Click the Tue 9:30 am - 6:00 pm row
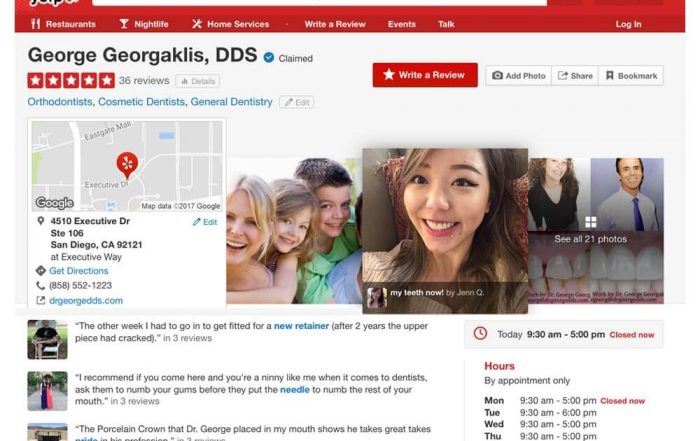This screenshot has width=700, height=441. (540, 413)
